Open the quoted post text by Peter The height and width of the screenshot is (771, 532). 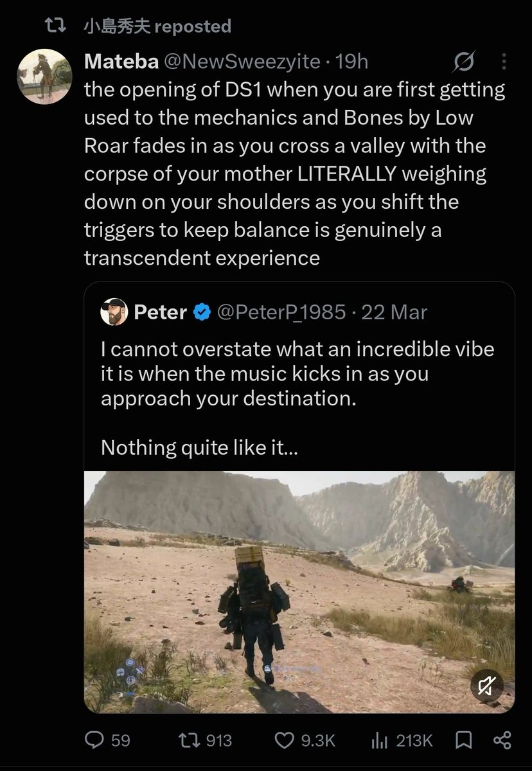tap(297, 398)
